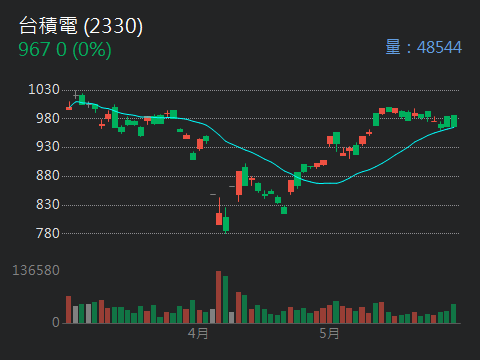Click the first red volume bar on the left

coord(68,309)
